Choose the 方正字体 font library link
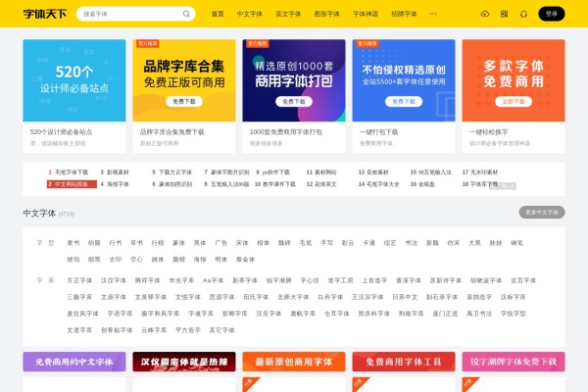Viewport: 588px width, 392px height. [79, 279]
